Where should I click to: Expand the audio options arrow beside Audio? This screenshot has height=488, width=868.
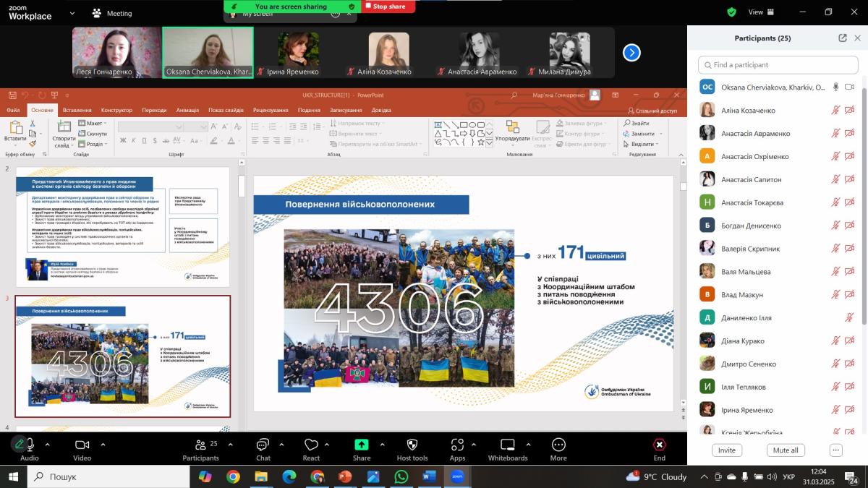pos(48,445)
